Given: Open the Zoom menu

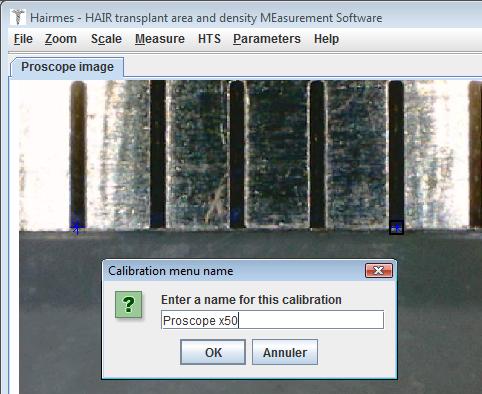Looking at the screenshot, I should click(x=61, y=39).
